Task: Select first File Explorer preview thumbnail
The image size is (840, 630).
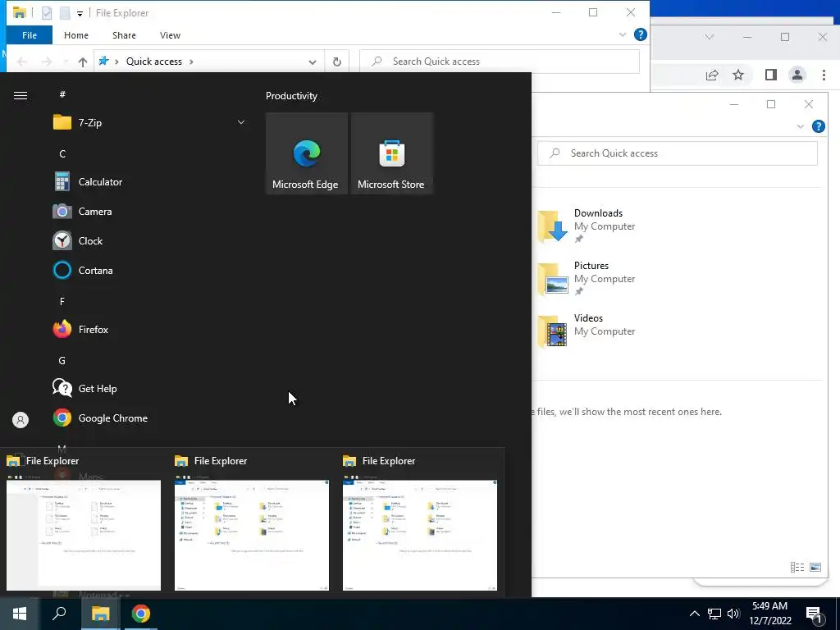Action: tap(84, 535)
